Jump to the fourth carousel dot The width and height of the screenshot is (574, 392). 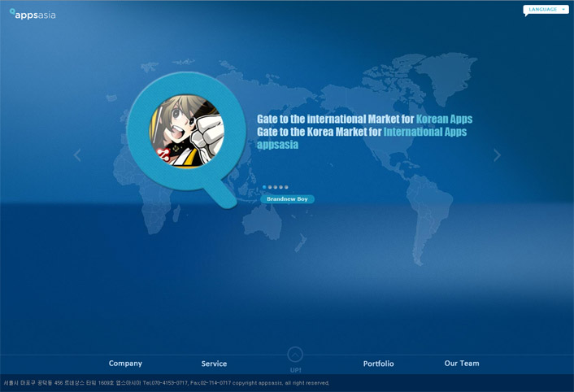tap(281, 187)
